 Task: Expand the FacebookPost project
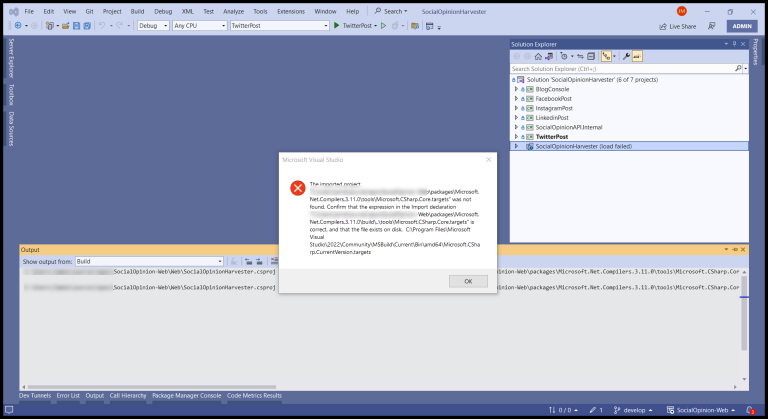tap(516, 99)
